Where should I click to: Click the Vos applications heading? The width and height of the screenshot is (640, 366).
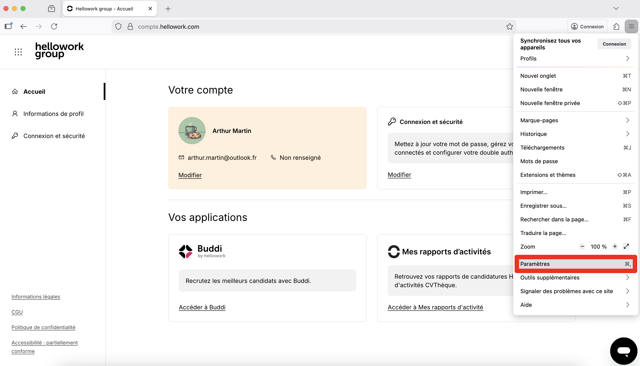[208, 217]
